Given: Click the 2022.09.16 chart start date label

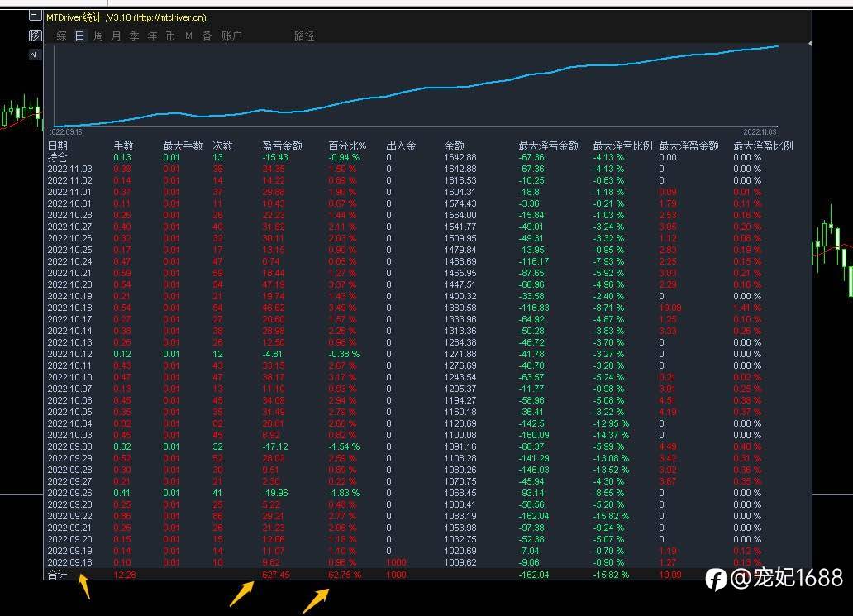Looking at the screenshot, I should (x=66, y=132).
